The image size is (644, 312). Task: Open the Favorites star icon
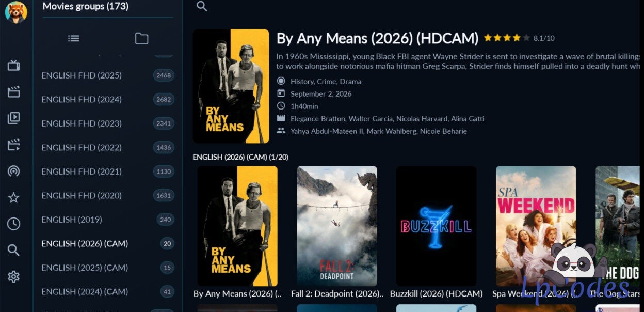(14, 198)
